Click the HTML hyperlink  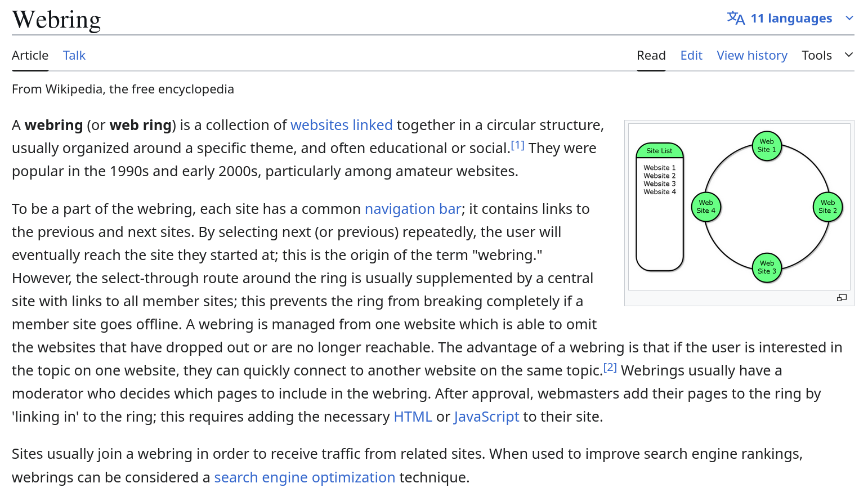click(413, 417)
